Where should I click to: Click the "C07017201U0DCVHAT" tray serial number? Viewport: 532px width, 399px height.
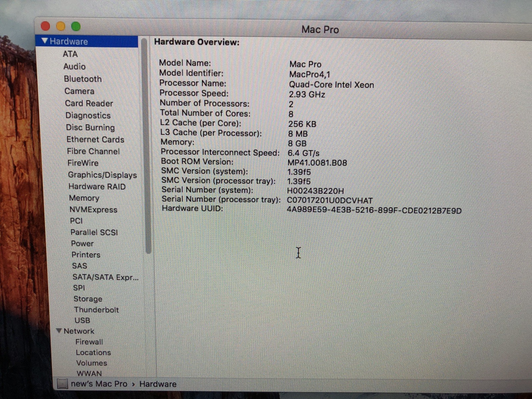pos(330,200)
